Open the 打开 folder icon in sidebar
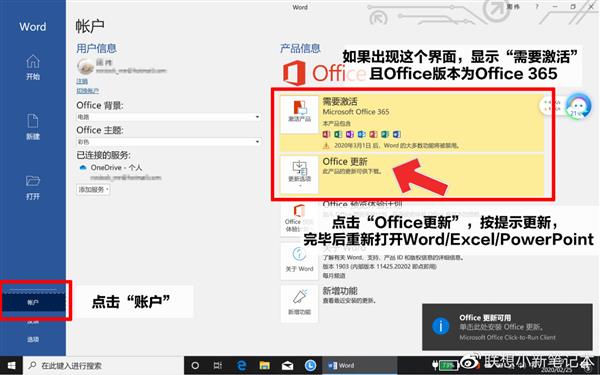The height and width of the screenshot is (375, 600). coord(33,188)
